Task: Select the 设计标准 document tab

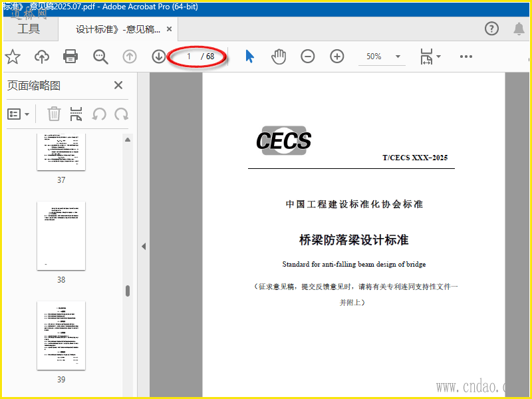Action: [118, 29]
